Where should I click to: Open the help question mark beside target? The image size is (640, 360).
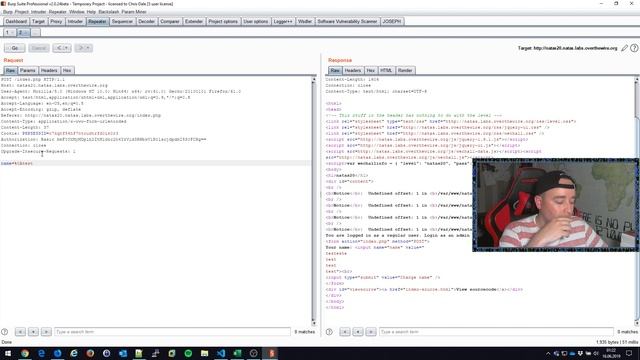point(634,48)
